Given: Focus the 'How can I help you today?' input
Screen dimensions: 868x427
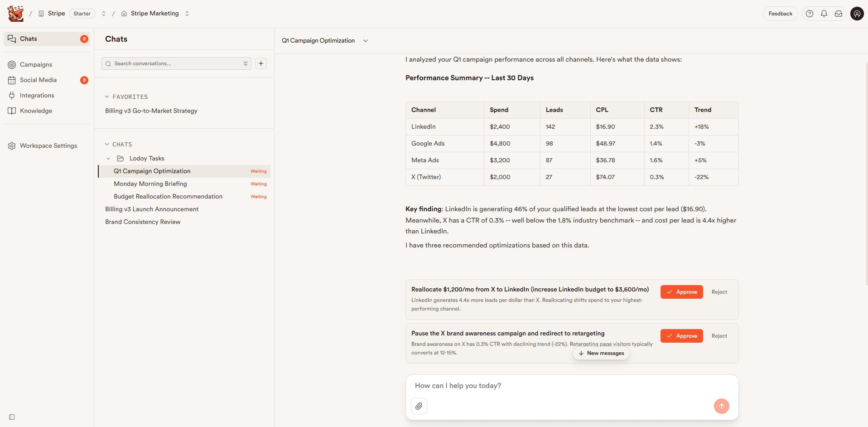Looking at the screenshot, I should [498, 386].
